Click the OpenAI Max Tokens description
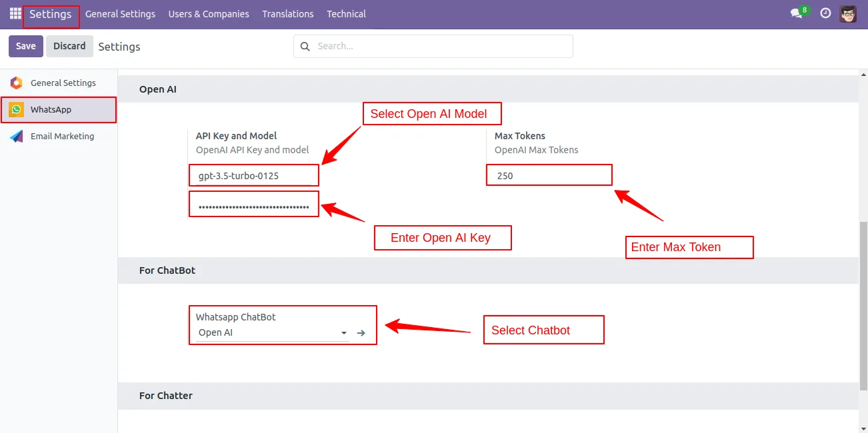 (537, 150)
